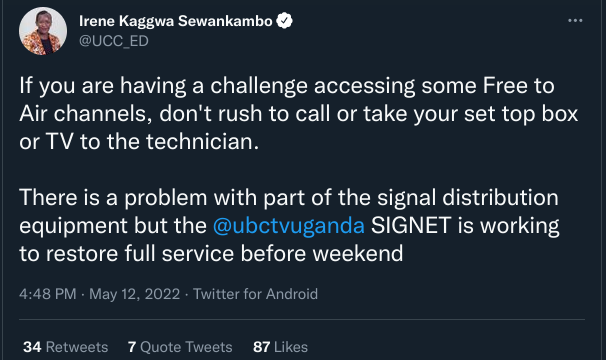Click the divider line above the stats
The image size is (606, 360).
[x=302, y=319]
